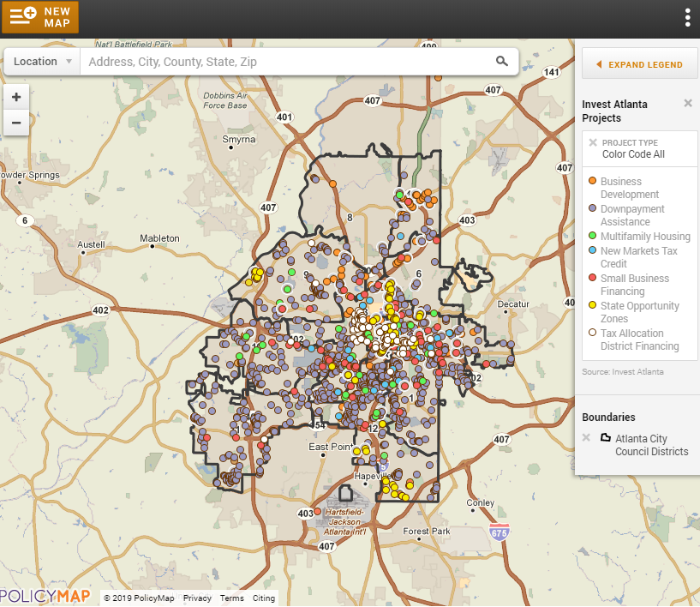Image resolution: width=700 pixels, height=607 pixels.
Task: Select the white Tax Allocation District swatch
Action: click(592, 333)
